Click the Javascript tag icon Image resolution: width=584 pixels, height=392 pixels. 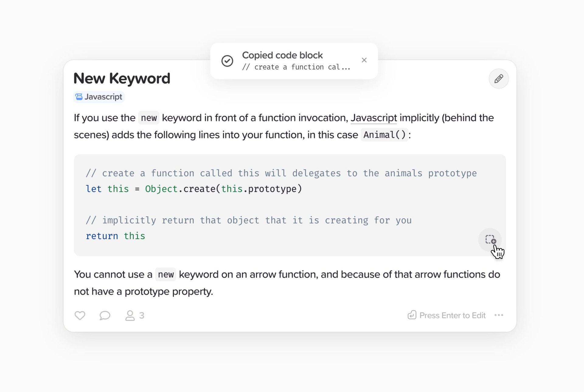pos(79,97)
